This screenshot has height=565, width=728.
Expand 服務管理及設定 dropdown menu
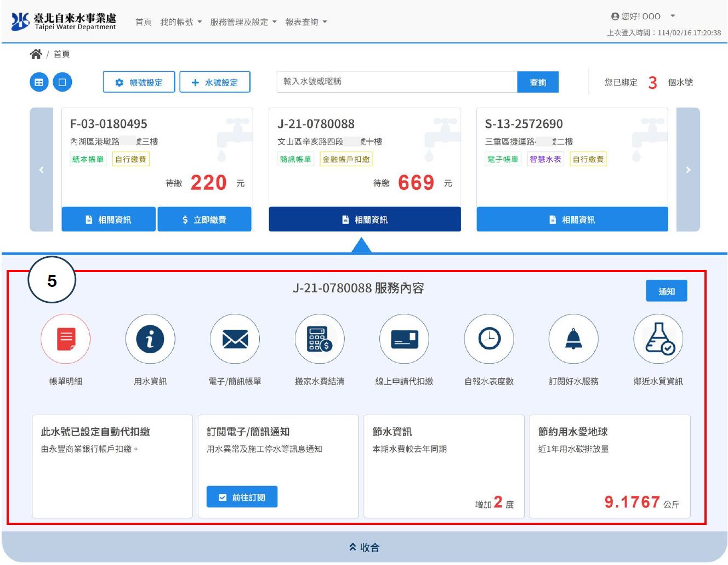click(243, 22)
